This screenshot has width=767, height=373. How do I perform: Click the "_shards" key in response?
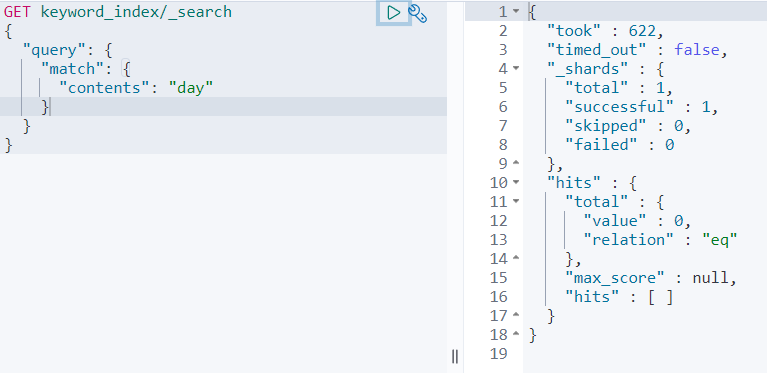[x=587, y=69]
